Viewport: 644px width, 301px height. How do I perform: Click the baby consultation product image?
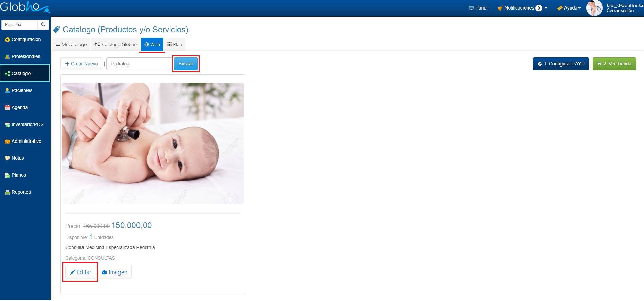[x=153, y=143]
